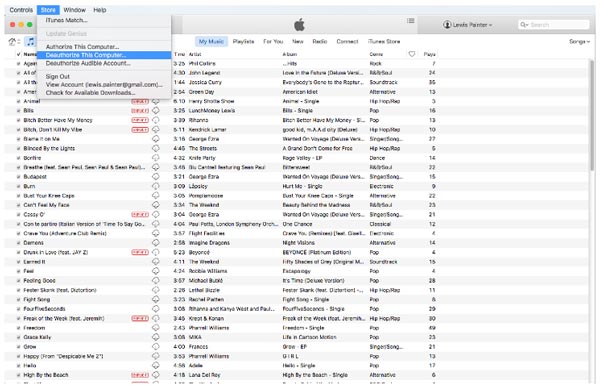Sort by Album column header
The image size is (600, 391).
(x=290, y=54)
